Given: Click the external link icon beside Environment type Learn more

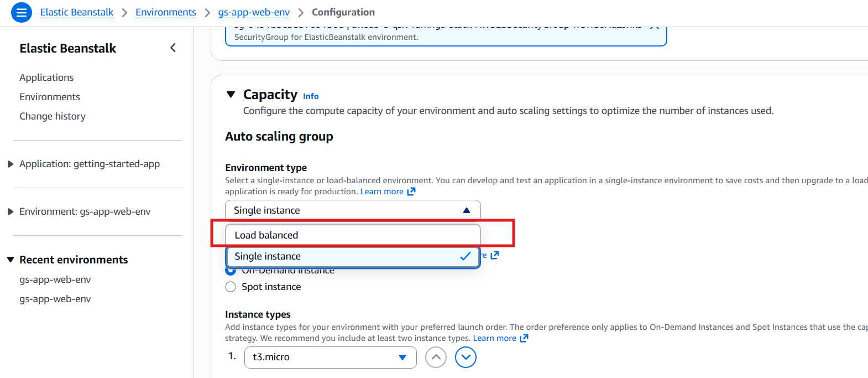Looking at the screenshot, I should tap(411, 191).
